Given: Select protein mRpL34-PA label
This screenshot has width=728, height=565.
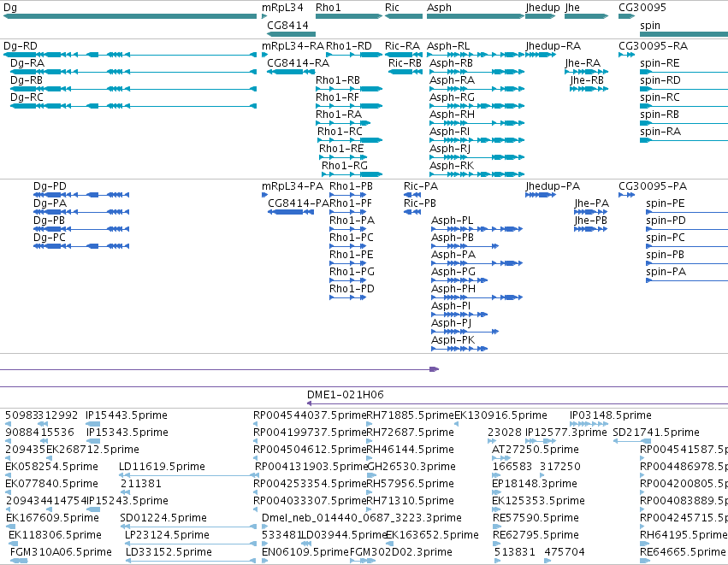Looking at the screenshot, I should [x=293, y=186].
